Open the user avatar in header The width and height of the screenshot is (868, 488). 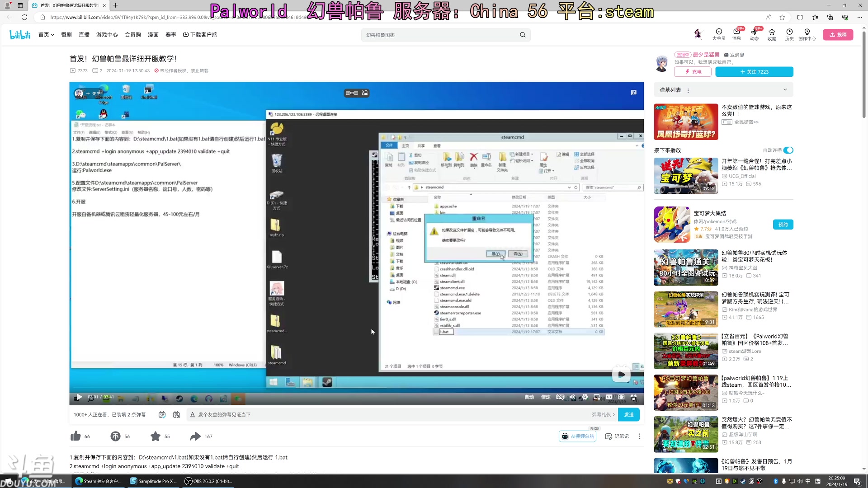pyautogui.click(x=698, y=34)
